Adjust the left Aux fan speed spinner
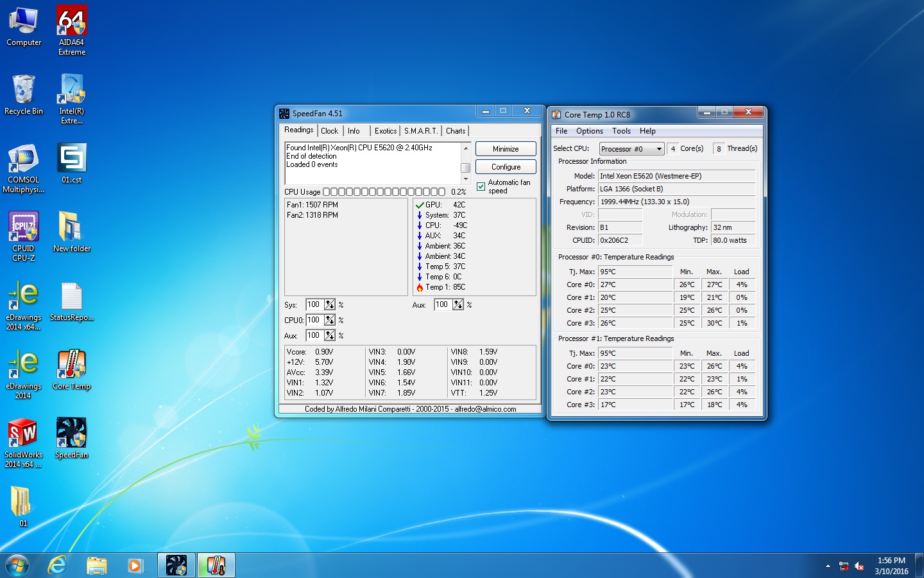This screenshot has width=924, height=578. pyautogui.click(x=330, y=335)
